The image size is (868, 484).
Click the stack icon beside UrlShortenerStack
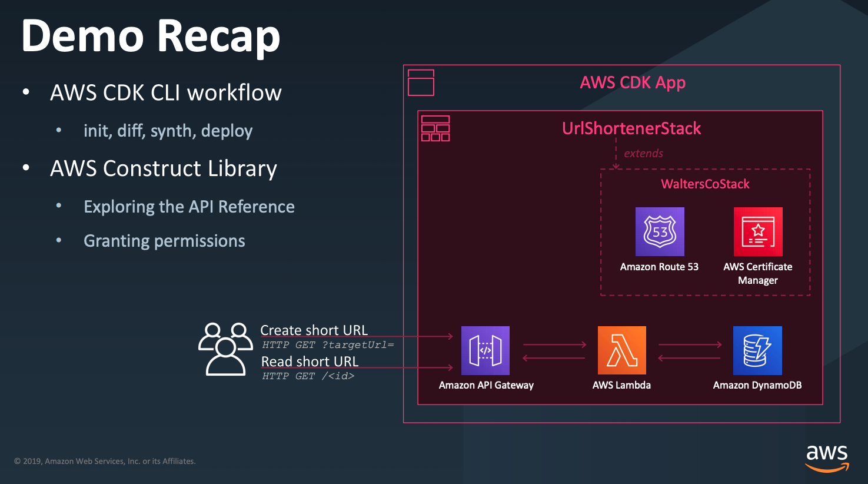435,128
